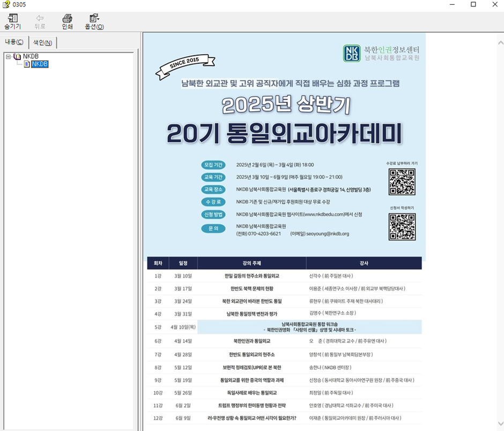Click the help file icon in title bar
This screenshot has height=431, width=504.
point(6,4)
